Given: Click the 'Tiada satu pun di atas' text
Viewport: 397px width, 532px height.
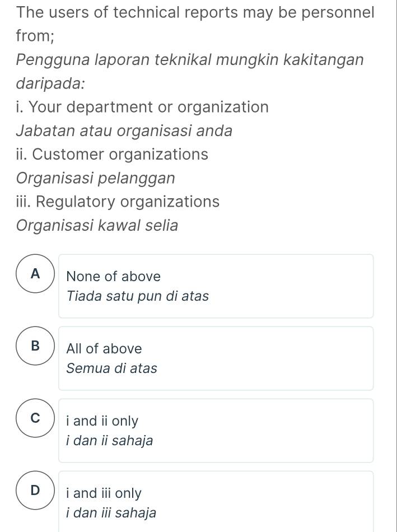Looking at the screenshot, I should (138, 296).
